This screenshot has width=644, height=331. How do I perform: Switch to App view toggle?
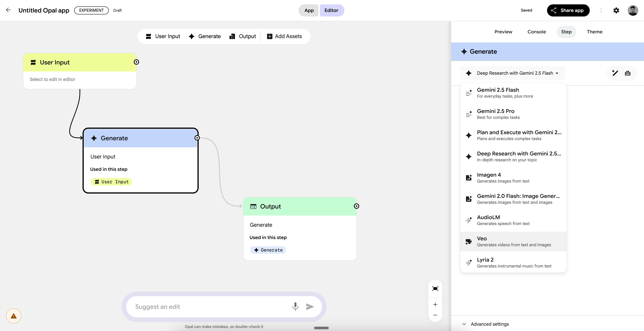tap(309, 10)
